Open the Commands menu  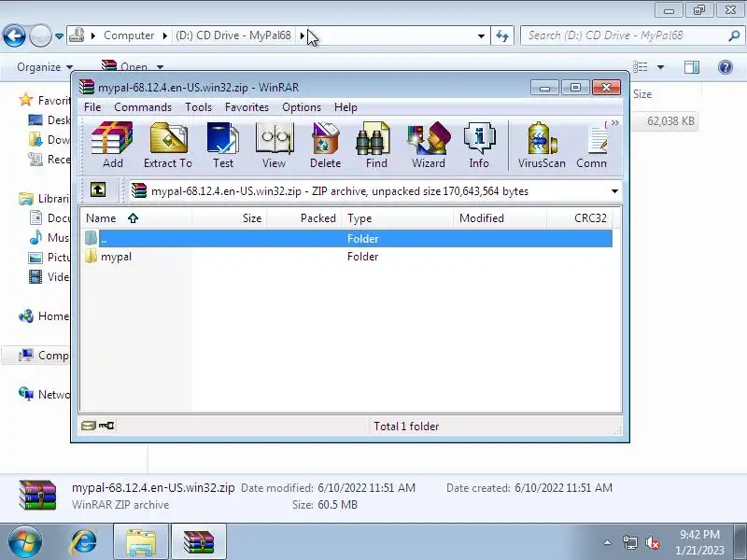pyautogui.click(x=143, y=107)
